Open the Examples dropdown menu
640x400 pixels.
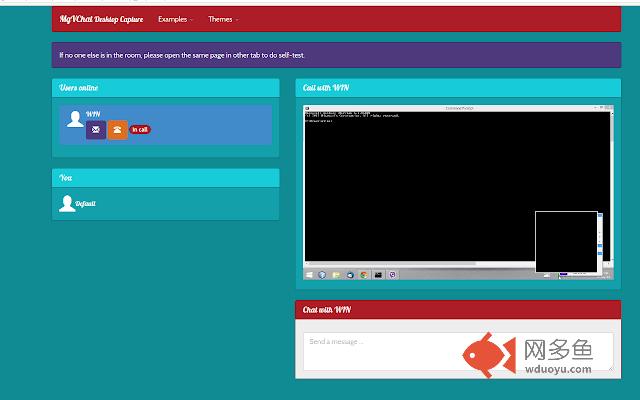pos(176,19)
